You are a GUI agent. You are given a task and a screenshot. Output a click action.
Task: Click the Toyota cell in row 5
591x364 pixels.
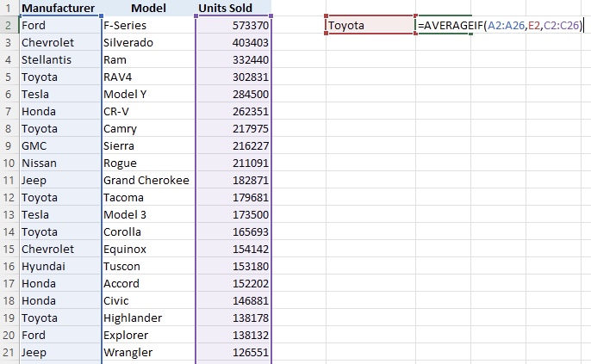59,77
